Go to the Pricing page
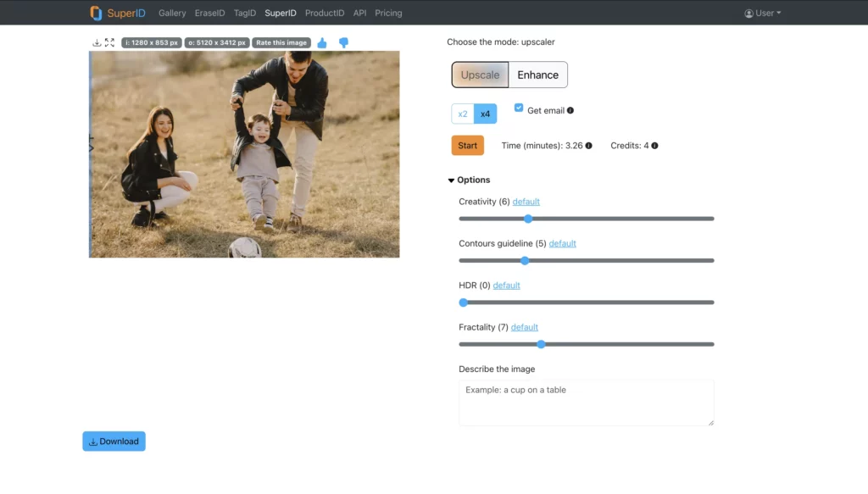 click(388, 13)
